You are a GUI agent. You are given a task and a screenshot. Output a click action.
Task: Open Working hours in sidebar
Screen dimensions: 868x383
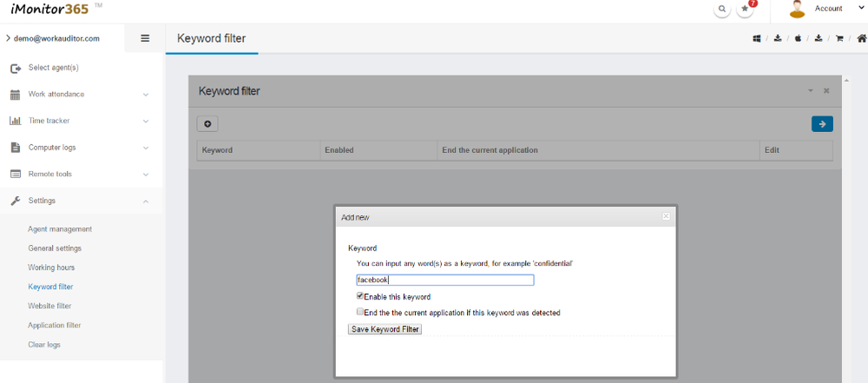pos(51,267)
